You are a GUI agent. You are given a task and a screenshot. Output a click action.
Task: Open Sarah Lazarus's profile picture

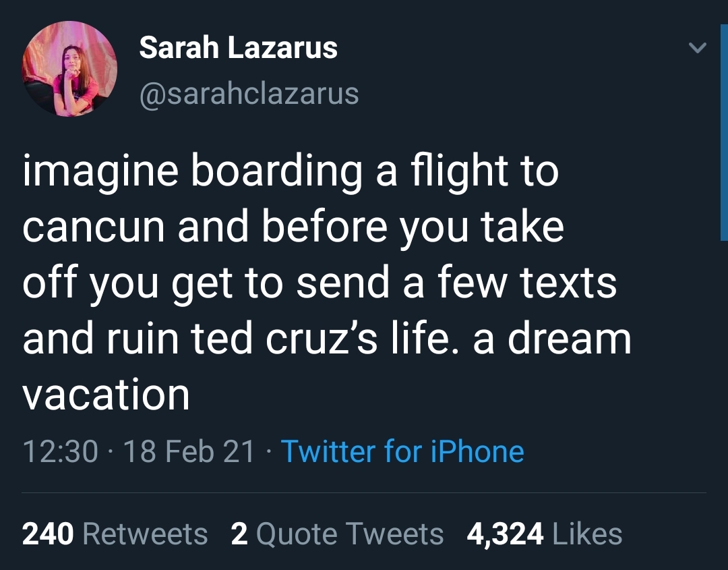[70, 70]
